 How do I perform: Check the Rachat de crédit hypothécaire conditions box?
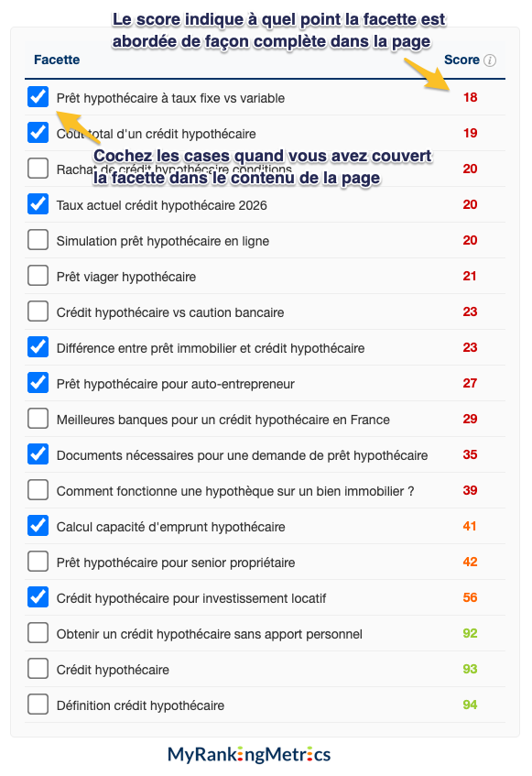pos(38,169)
